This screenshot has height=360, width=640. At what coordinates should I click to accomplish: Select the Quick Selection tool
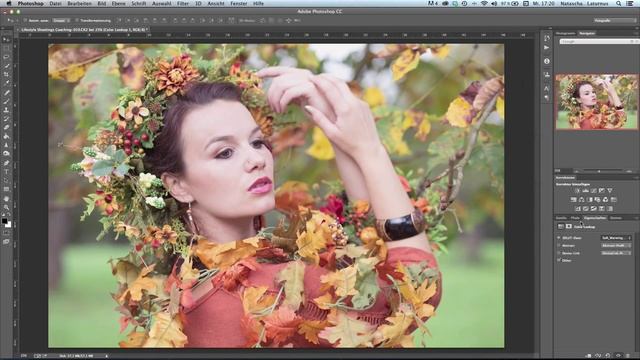click(6, 66)
